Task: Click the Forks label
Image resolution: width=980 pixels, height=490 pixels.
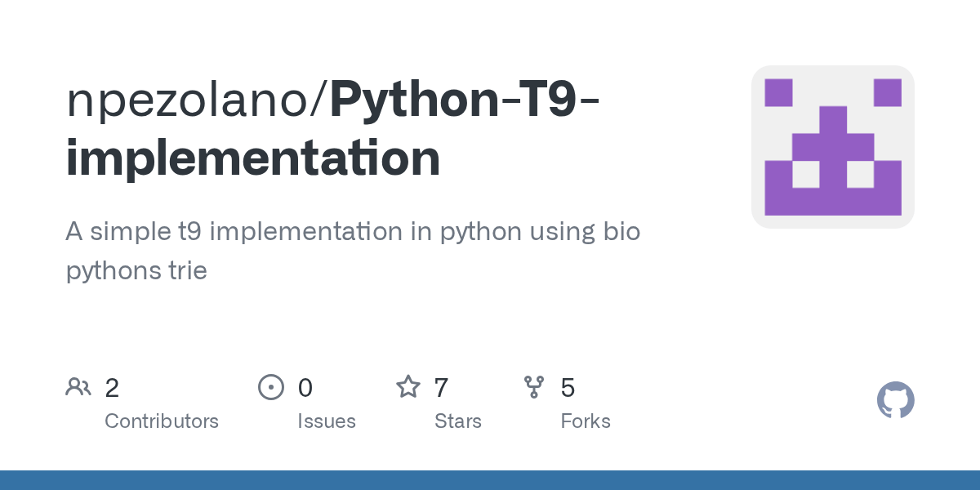Action: [x=586, y=421]
